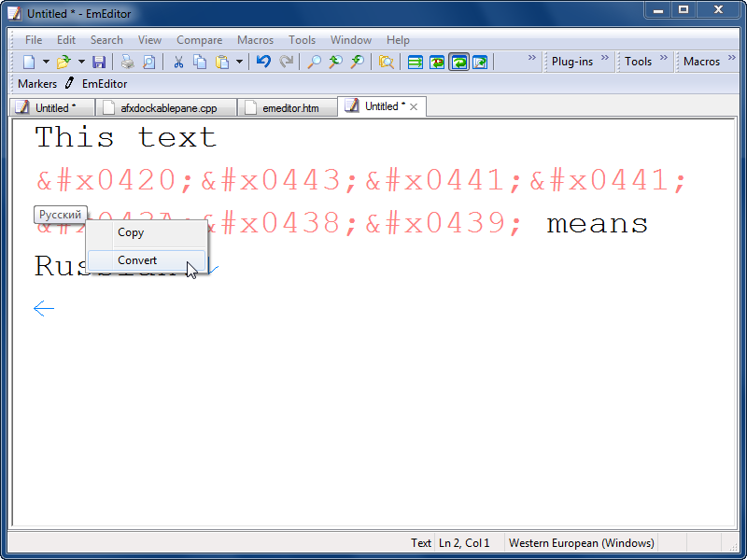Select the active Untitled tab
This screenshot has height=560, width=747.
[381, 106]
